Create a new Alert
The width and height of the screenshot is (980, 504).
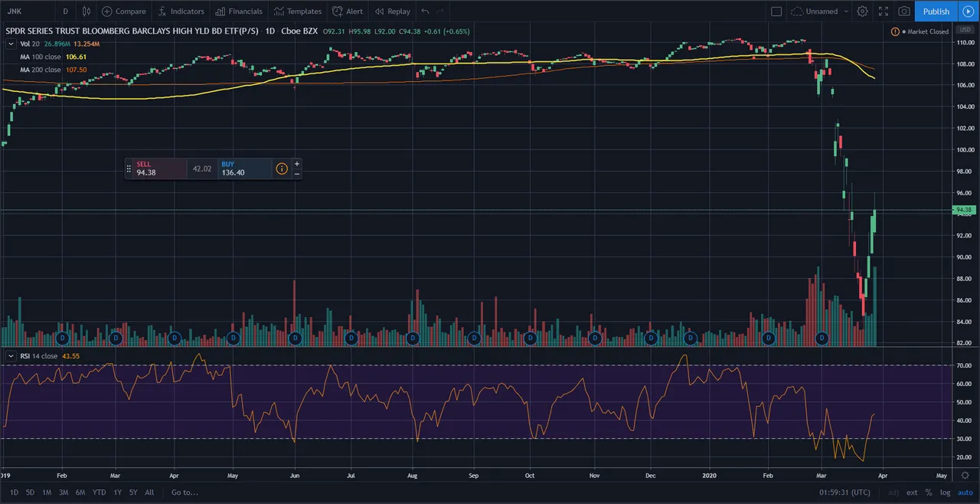[348, 11]
